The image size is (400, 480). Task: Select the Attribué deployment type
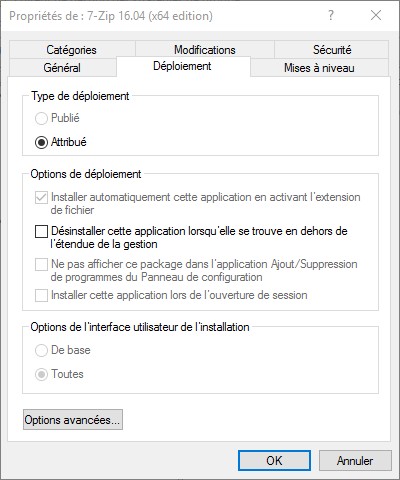(41, 143)
